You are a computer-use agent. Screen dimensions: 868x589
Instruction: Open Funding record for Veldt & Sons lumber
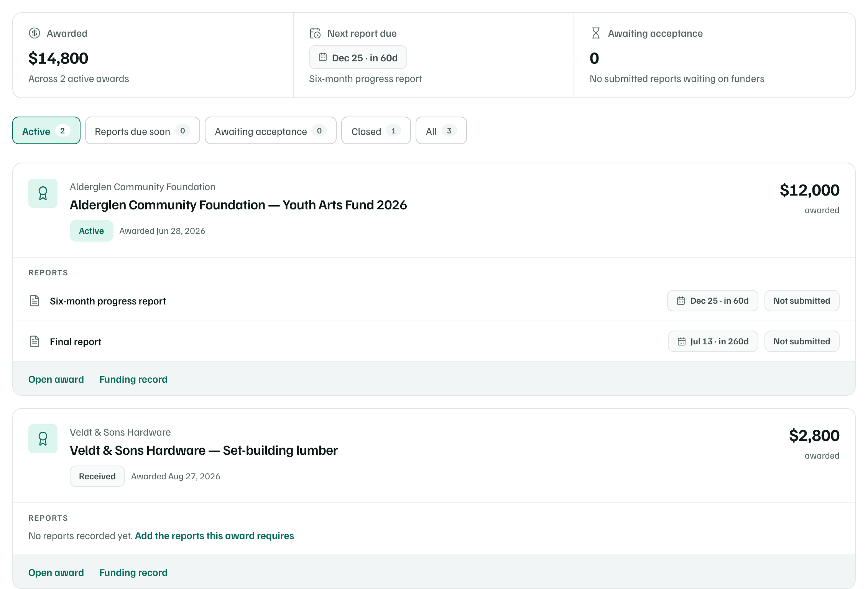tap(133, 573)
